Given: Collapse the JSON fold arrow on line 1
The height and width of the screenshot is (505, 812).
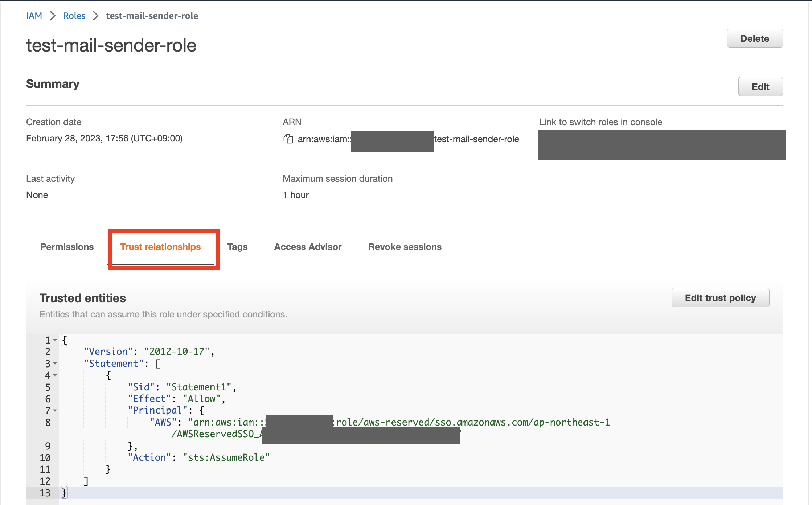Looking at the screenshot, I should [55, 340].
